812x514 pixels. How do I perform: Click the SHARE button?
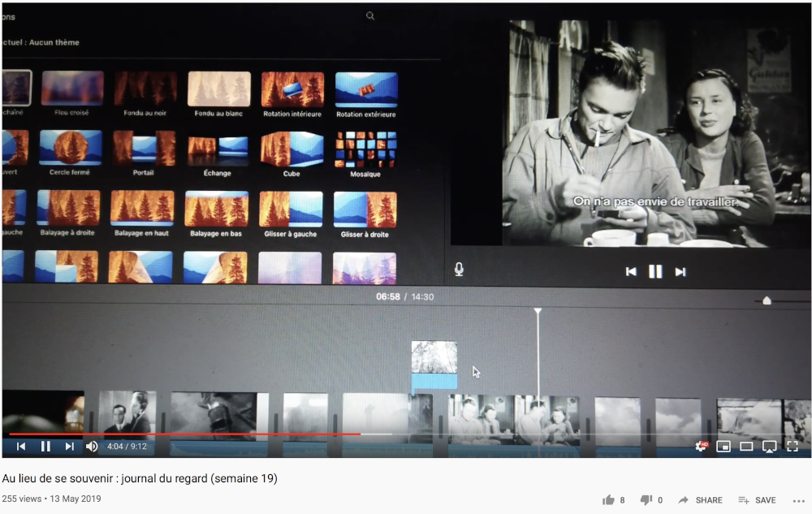point(700,500)
